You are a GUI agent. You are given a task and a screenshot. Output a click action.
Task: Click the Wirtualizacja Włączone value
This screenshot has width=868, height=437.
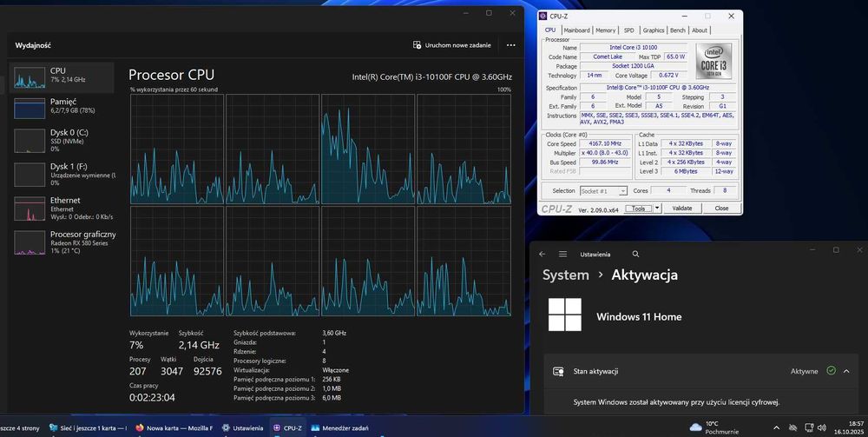pos(335,370)
